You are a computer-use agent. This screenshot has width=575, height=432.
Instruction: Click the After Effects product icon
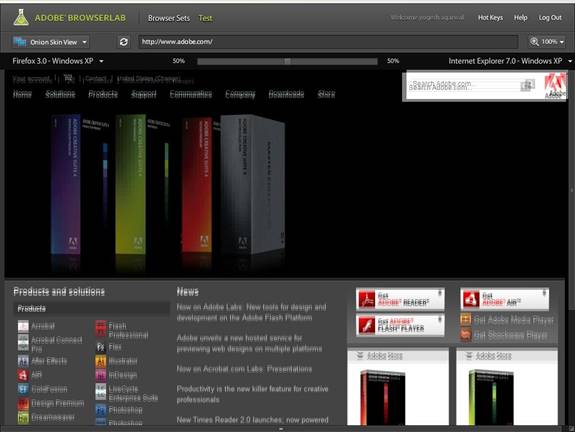click(23, 361)
